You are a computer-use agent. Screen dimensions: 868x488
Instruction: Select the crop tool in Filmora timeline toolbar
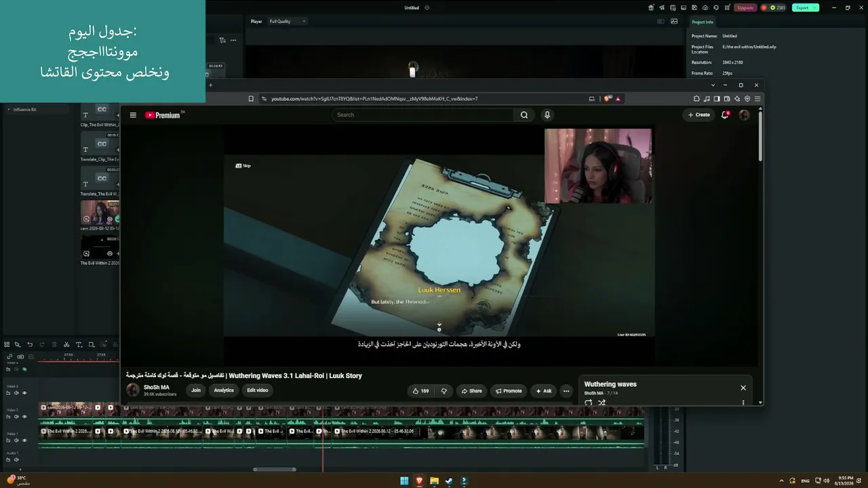coord(92,345)
